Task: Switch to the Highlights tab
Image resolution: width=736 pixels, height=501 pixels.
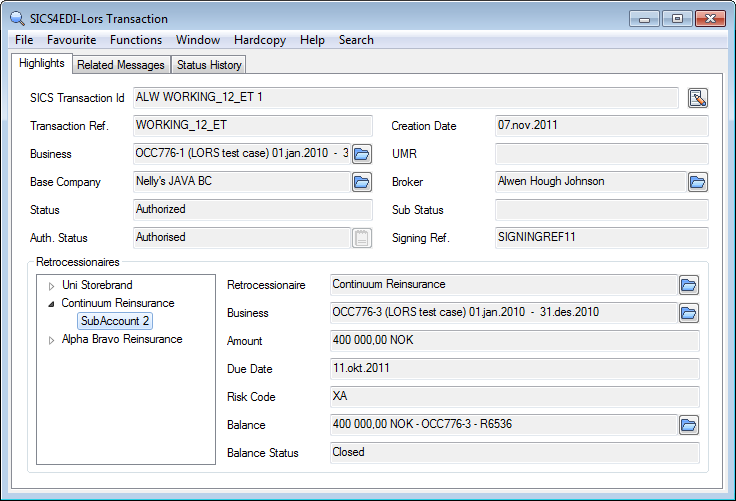Action: coord(42,63)
